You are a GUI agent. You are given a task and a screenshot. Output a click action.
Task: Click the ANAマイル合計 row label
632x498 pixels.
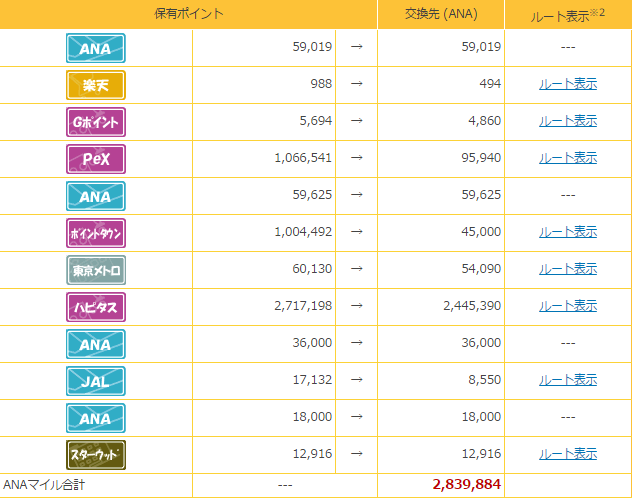coord(44,485)
